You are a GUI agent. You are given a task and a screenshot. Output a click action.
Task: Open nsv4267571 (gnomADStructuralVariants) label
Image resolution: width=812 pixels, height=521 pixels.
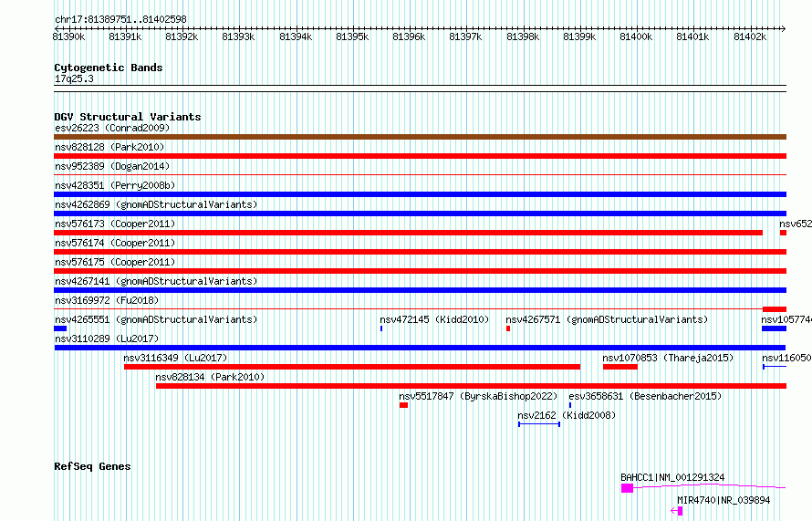click(x=607, y=319)
